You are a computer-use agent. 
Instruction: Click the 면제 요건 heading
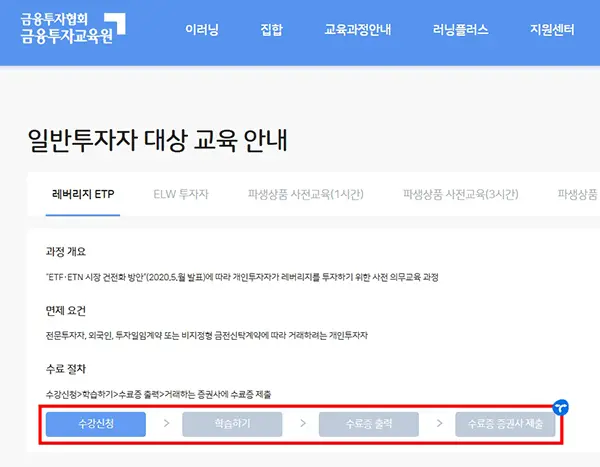pos(66,310)
